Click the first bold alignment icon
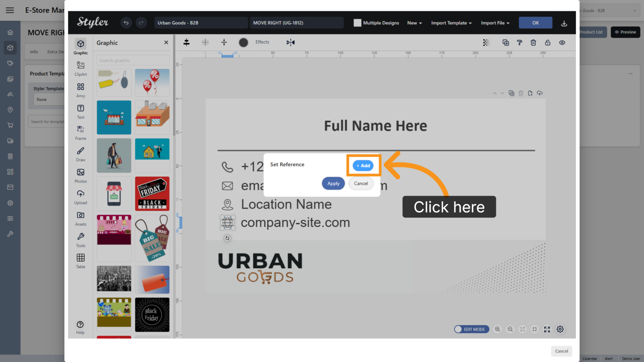 click(x=187, y=42)
